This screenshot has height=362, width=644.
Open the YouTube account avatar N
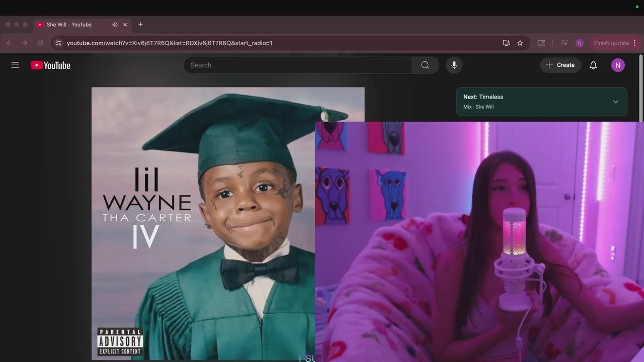tap(618, 65)
